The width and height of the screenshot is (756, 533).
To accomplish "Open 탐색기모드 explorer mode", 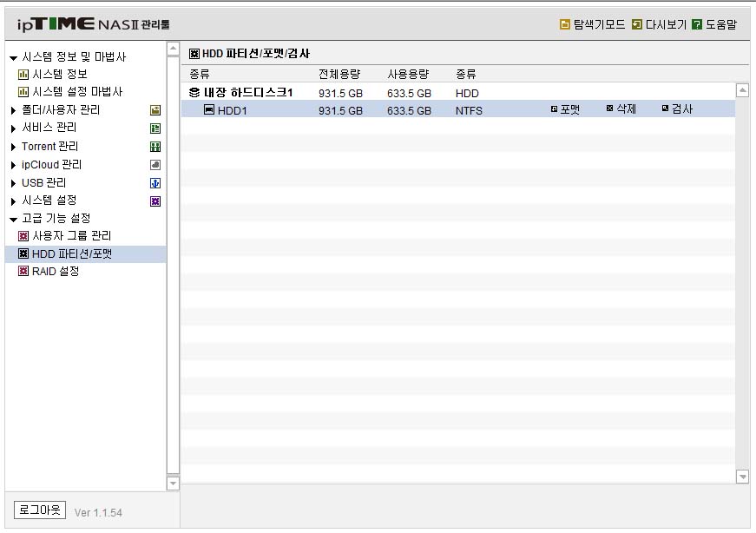I will coord(592,24).
